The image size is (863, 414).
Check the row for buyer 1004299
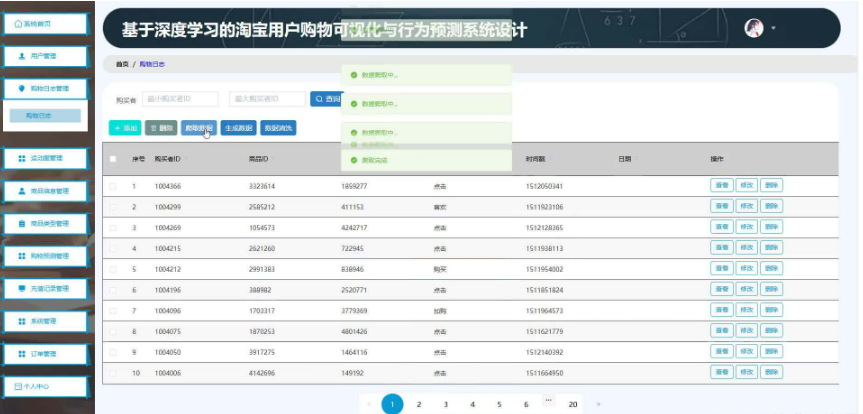point(113,207)
